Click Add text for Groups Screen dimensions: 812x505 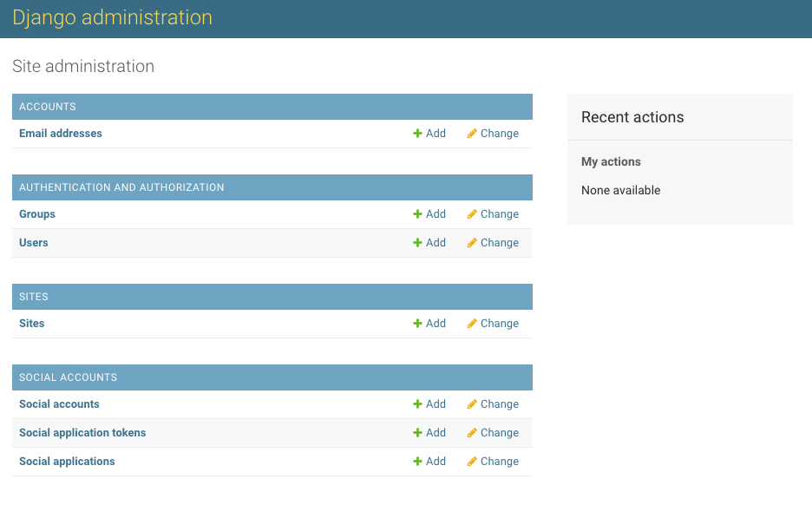(436, 214)
